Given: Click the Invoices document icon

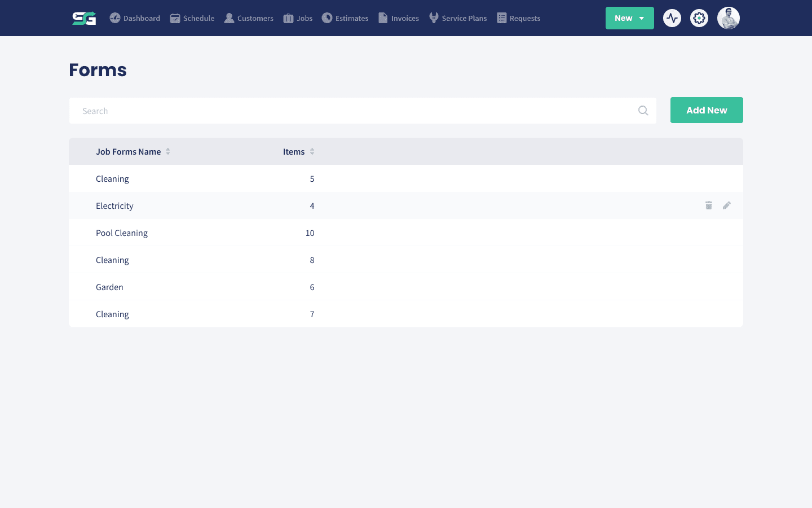Looking at the screenshot, I should coord(383,18).
